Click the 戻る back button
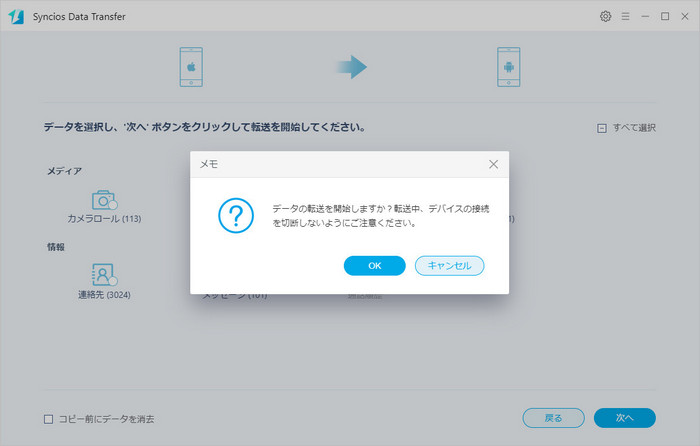700x446 pixels. (x=554, y=418)
